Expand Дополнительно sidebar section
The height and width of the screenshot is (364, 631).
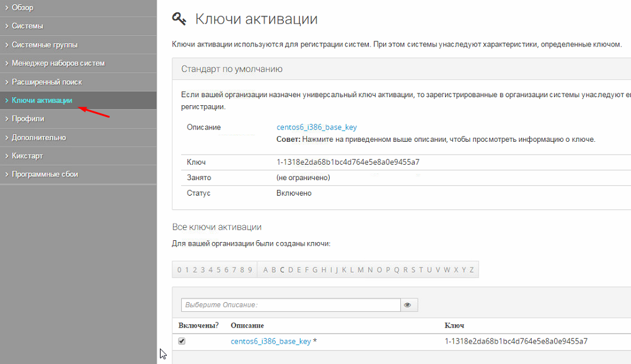38,137
